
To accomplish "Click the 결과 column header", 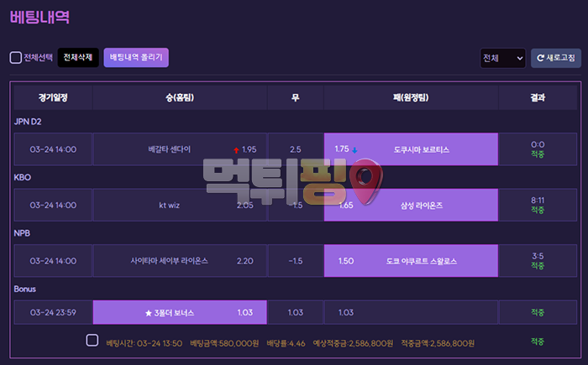I will point(538,98).
